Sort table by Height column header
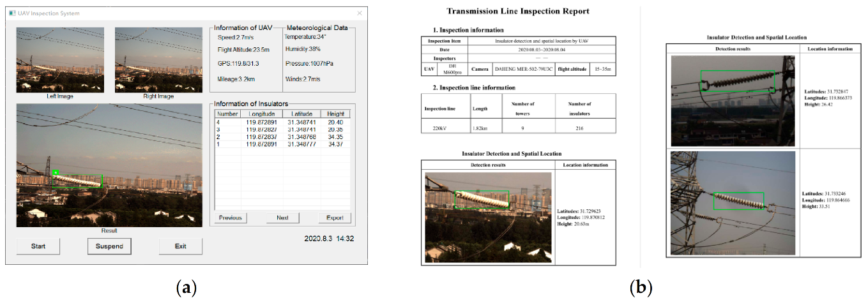This screenshot has height=305, width=868. 335,114
